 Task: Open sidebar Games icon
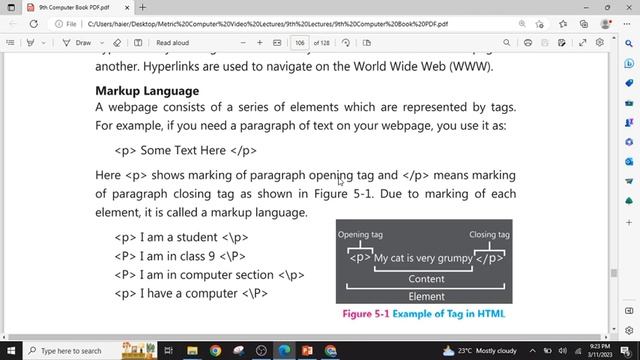point(629,122)
